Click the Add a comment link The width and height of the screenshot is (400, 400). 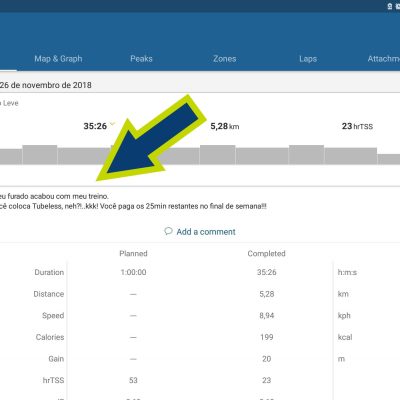click(206, 232)
